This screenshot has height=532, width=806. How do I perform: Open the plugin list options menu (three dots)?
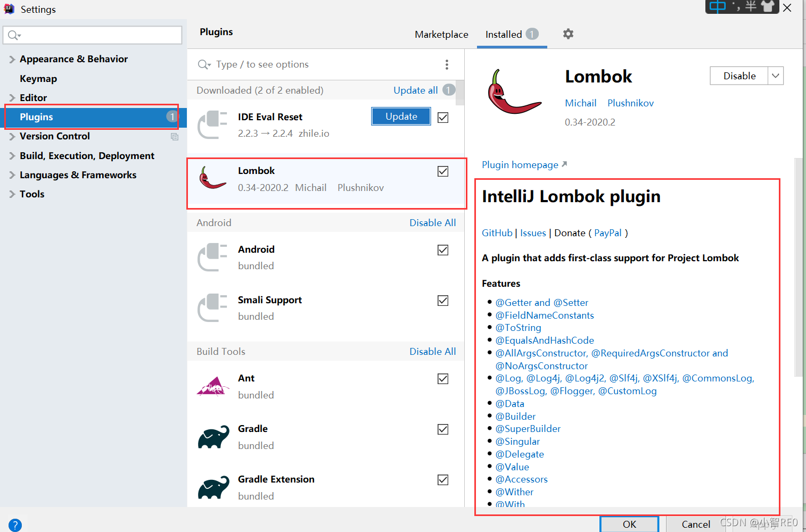[447, 64]
